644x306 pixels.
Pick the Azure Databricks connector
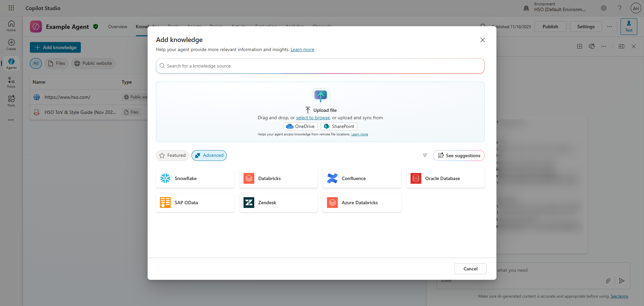[x=362, y=203]
